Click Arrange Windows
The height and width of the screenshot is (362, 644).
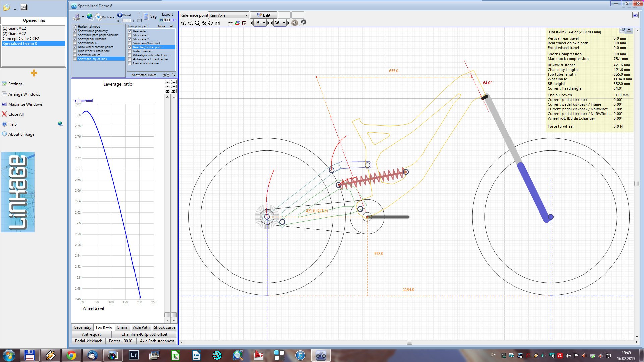click(x=21, y=94)
